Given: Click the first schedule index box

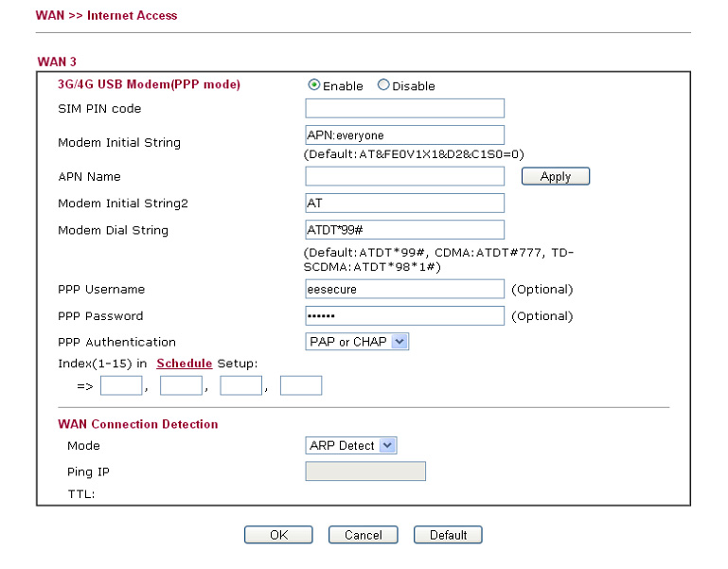Looking at the screenshot, I should [x=121, y=385].
